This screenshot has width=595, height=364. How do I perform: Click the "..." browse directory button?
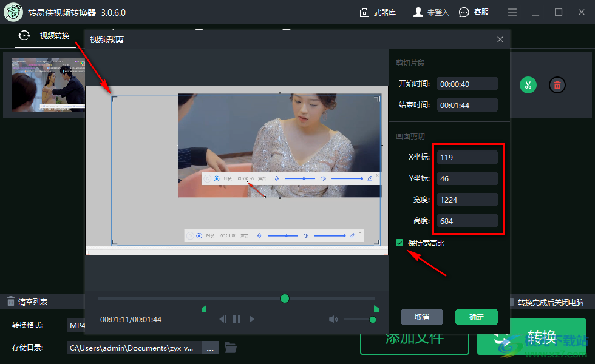tap(210, 348)
